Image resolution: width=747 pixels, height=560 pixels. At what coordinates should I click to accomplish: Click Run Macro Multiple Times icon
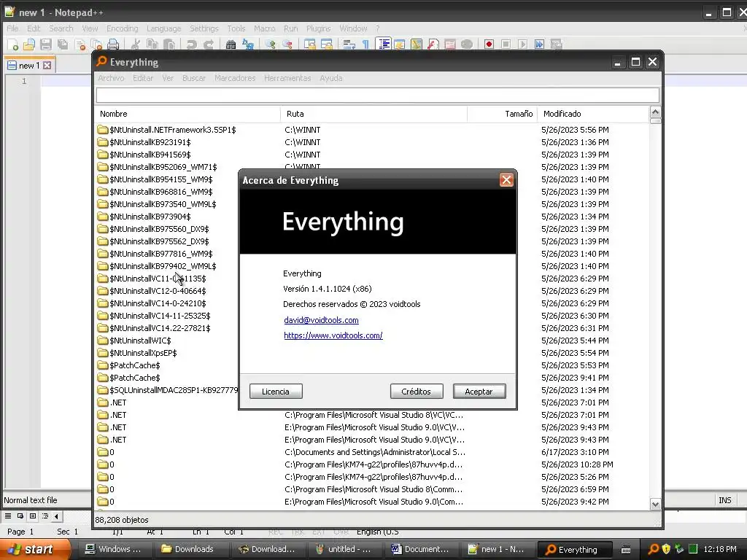pos(539,44)
